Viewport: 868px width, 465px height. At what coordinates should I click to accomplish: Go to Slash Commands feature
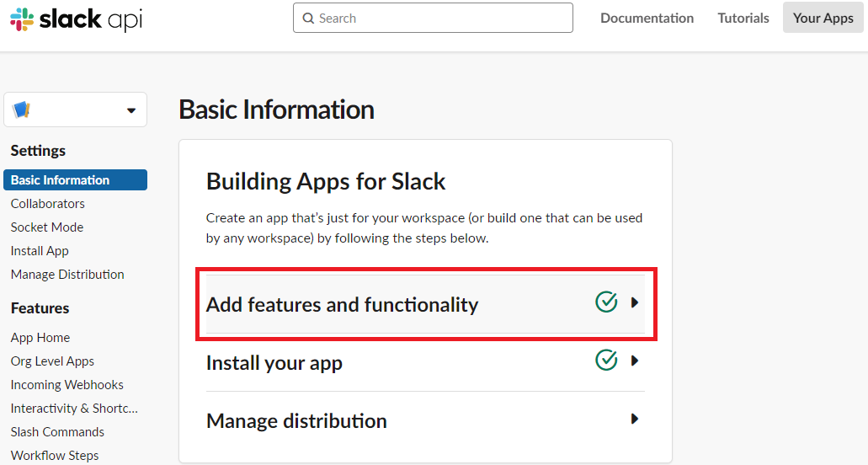point(57,432)
